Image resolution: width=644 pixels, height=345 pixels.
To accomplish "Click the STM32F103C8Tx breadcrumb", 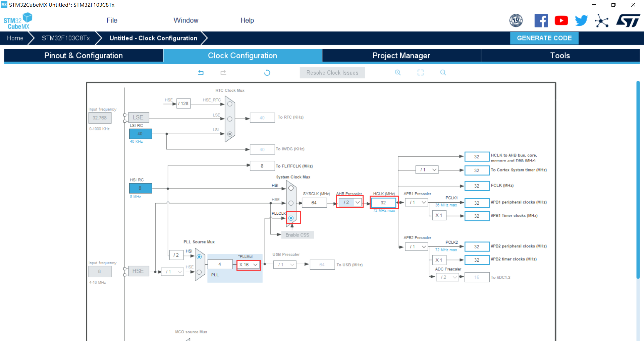I will tap(66, 38).
